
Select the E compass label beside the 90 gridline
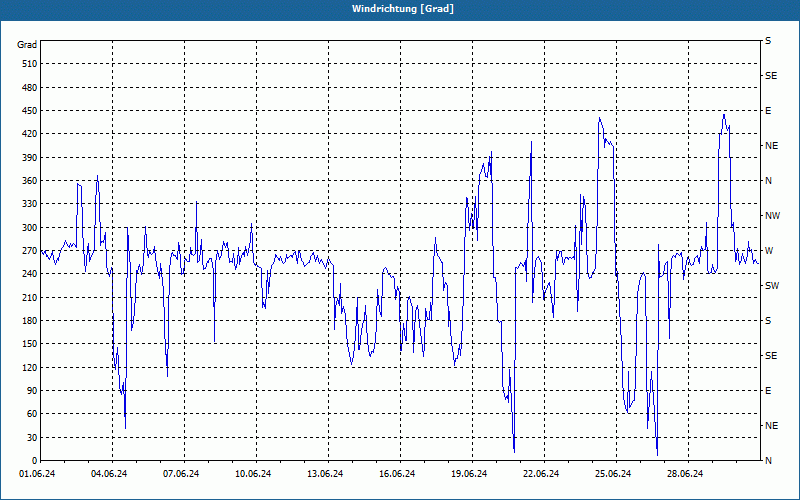pos(768,391)
